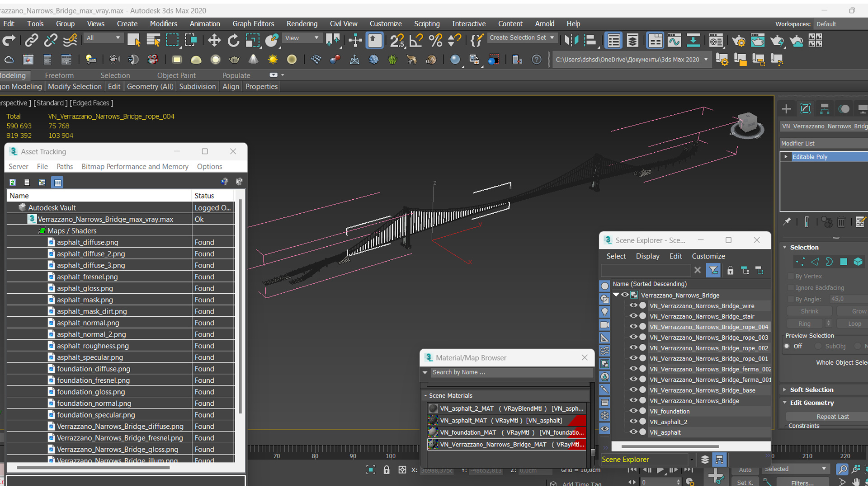The height and width of the screenshot is (488, 868).
Task: Enable the By Angle checkbox
Action: 791,299
